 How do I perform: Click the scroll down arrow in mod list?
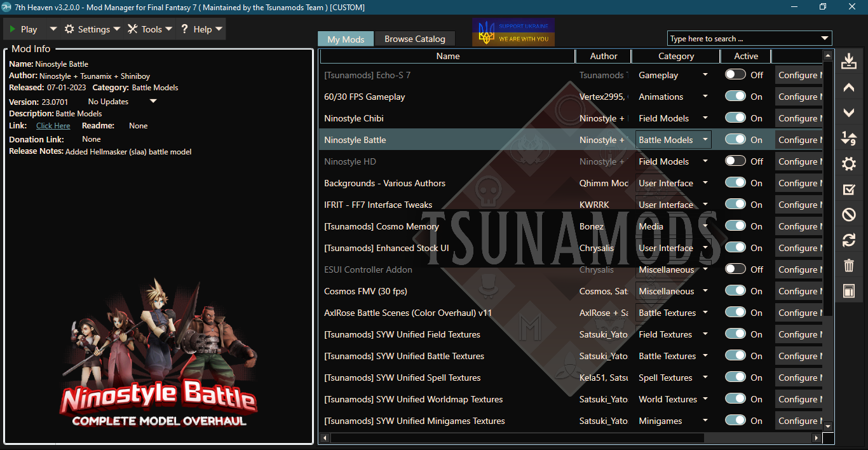(x=827, y=426)
